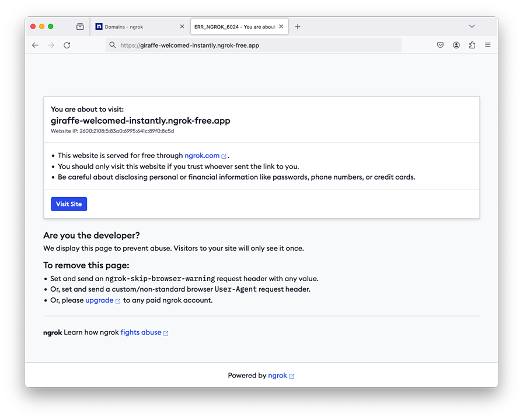Click the red close window button
The height and width of the screenshot is (420, 523).
pos(33,26)
